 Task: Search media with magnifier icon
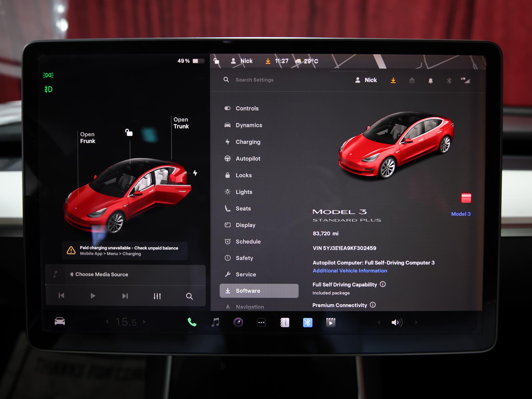tap(189, 296)
